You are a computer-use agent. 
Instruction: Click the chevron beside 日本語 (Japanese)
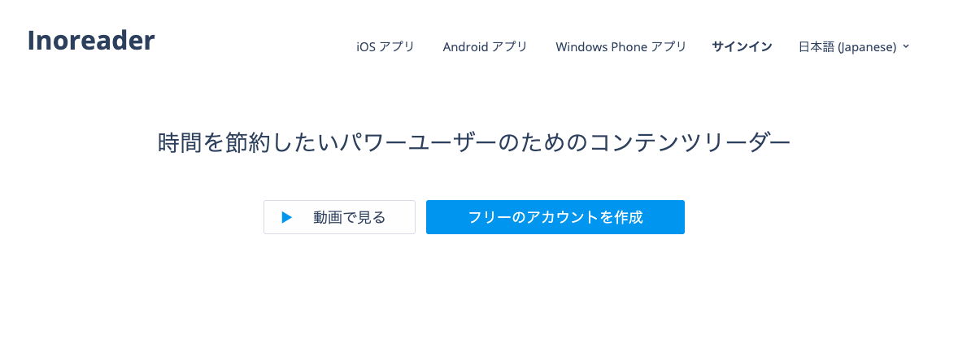(906, 46)
